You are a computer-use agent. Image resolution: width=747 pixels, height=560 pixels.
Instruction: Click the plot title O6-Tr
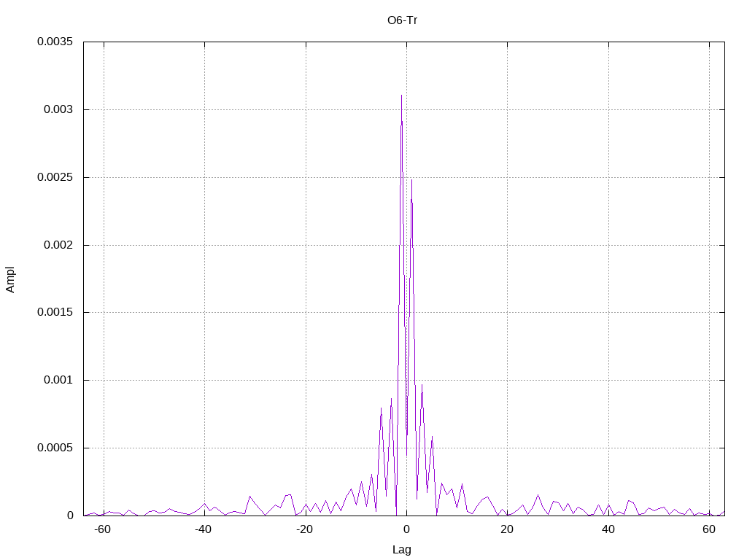[x=402, y=20]
